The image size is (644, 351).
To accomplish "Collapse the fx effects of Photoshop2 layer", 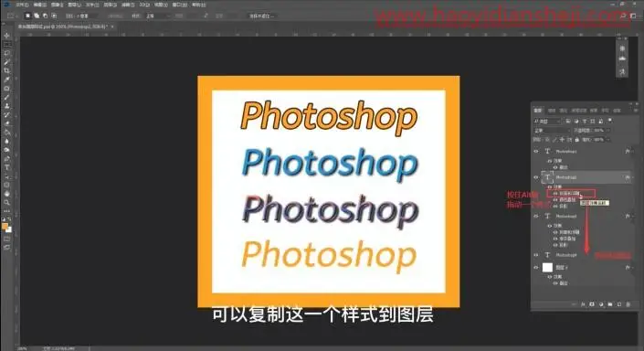I will coord(633,177).
